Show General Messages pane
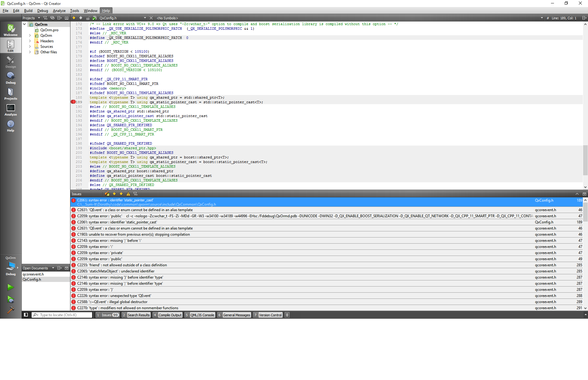 tap(234, 315)
